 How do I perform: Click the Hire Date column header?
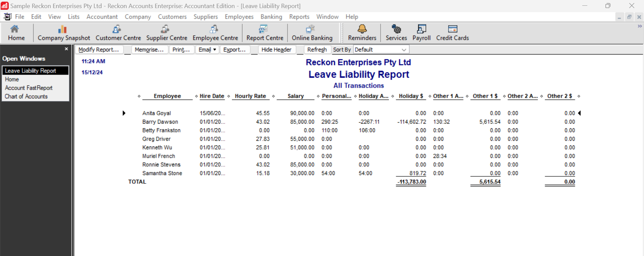[212, 96]
